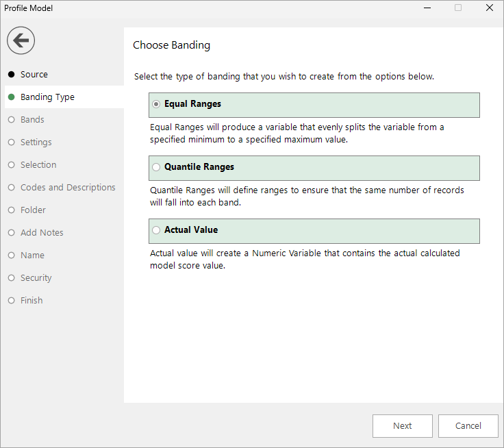The height and width of the screenshot is (448, 504).
Task: Minimize the Profile Model window
Action: 427,8
